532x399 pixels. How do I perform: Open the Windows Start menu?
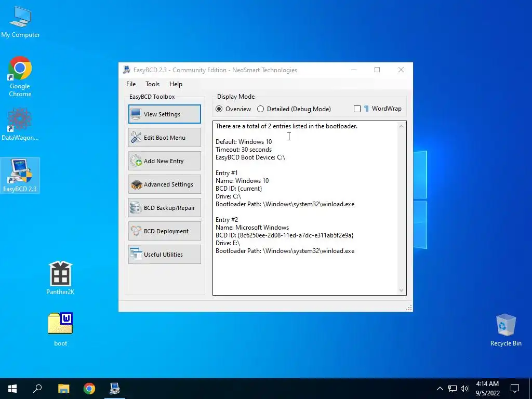[12, 389]
